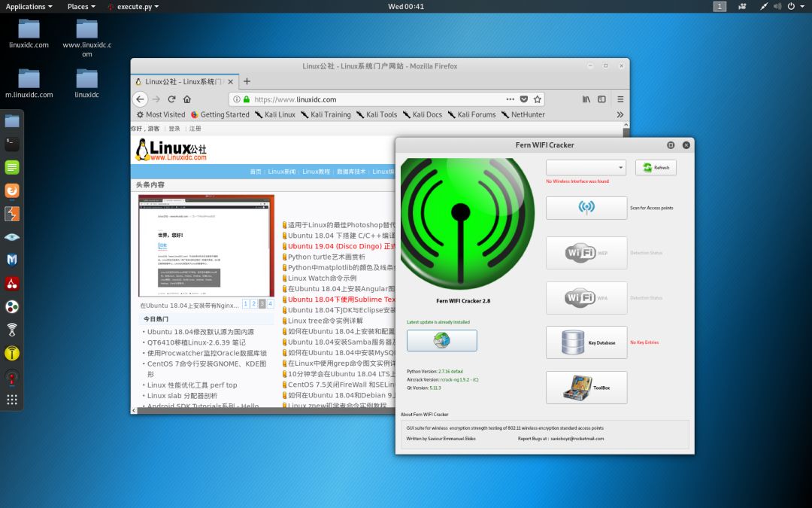Click 登录 link on webpage
Image resolution: width=812 pixels, height=508 pixels.
point(174,129)
